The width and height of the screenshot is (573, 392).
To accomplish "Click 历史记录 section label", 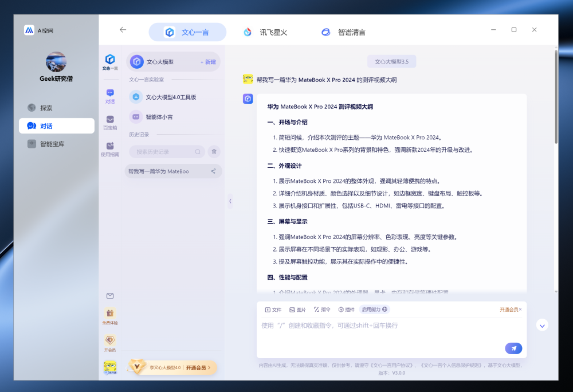I will click(x=139, y=135).
